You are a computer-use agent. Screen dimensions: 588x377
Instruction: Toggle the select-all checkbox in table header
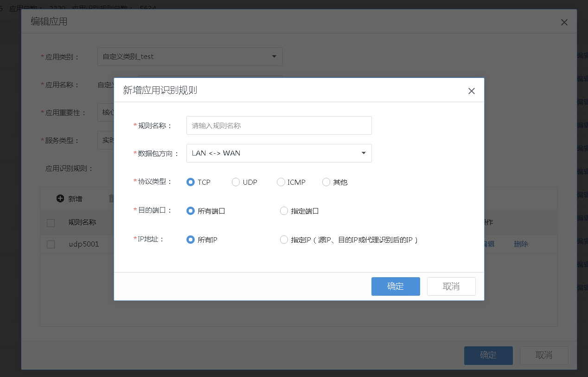[51, 223]
